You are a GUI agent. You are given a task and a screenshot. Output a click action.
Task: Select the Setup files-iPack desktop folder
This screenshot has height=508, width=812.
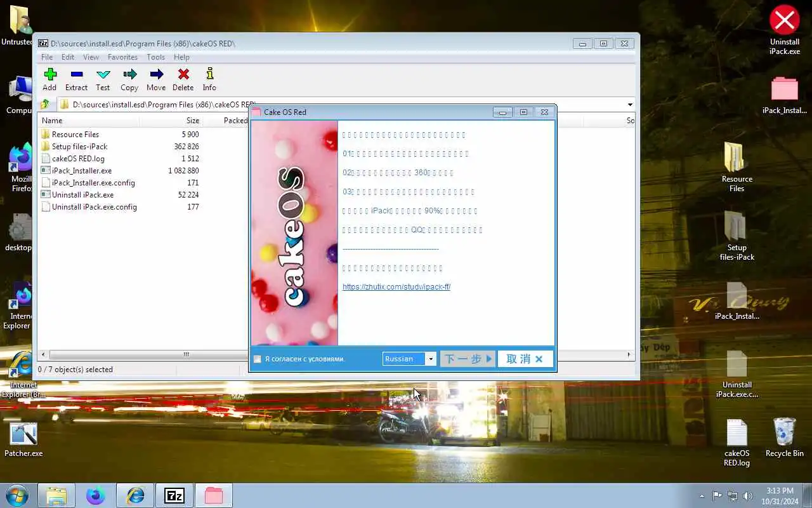tap(737, 236)
